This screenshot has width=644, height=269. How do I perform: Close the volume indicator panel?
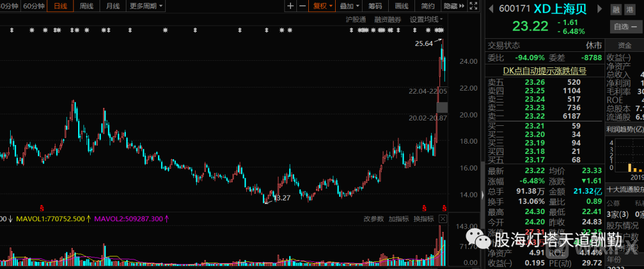pyautogui.click(x=442, y=218)
